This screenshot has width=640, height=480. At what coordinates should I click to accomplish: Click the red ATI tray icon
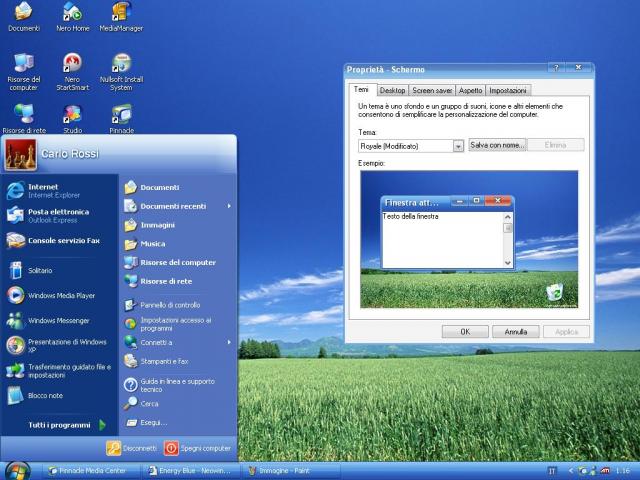point(605,471)
